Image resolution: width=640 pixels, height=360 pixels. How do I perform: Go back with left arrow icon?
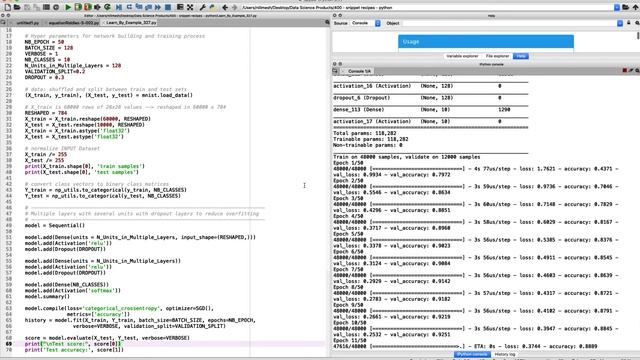[224, 7]
